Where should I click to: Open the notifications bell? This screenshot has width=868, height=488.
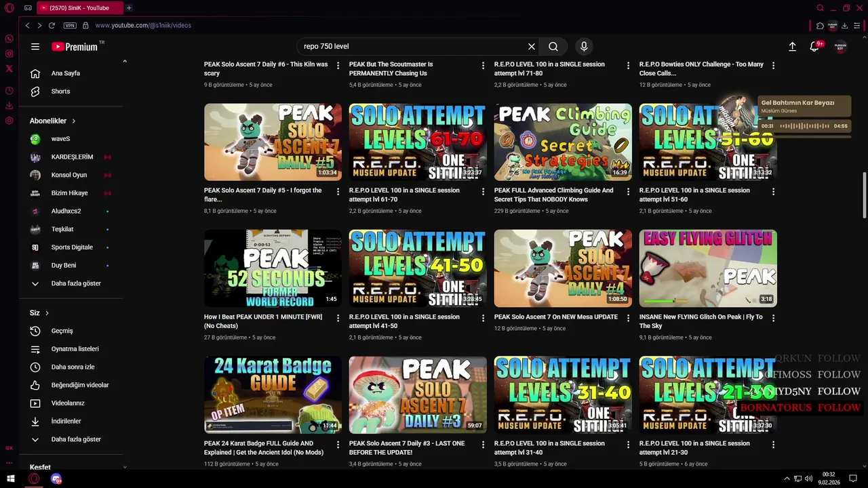pos(814,47)
